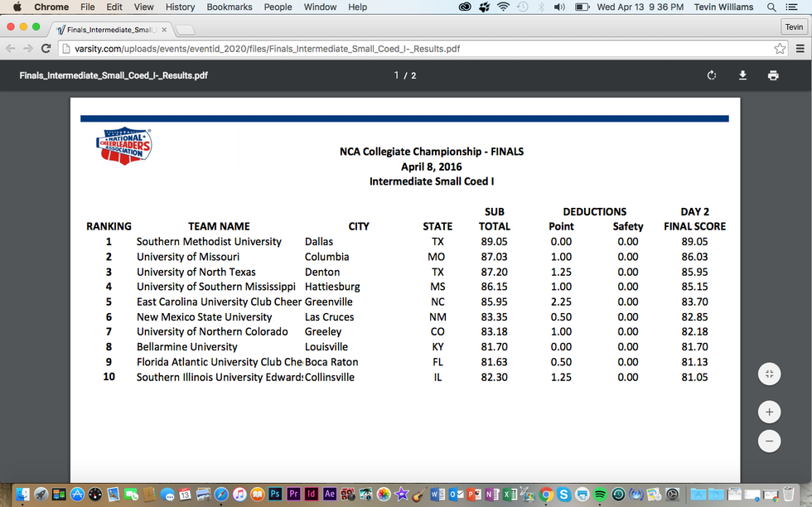Screen dimensions: 812x507
Task: Open a new blank tab
Action: pos(185,30)
